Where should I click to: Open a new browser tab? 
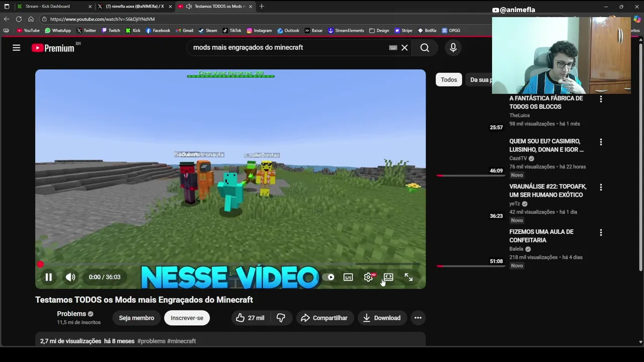[x=262, y=7]
